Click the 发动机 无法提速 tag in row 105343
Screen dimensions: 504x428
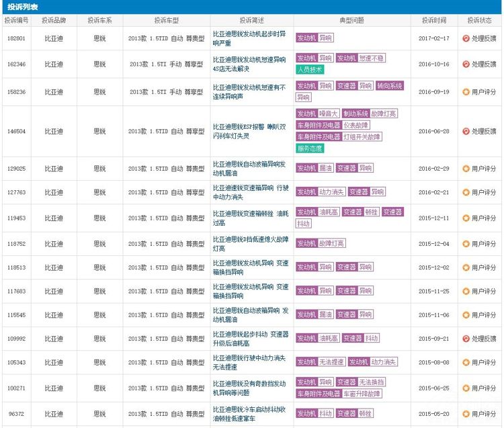(x=321, y=361)
